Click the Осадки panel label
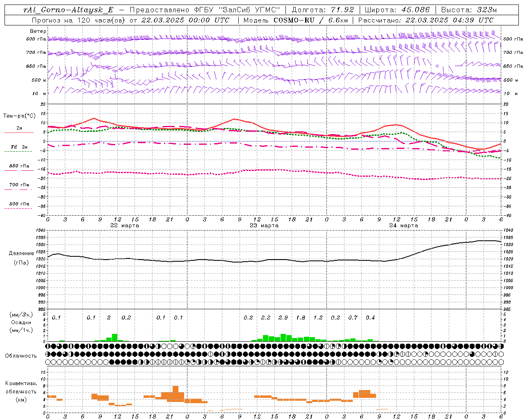 21,322
